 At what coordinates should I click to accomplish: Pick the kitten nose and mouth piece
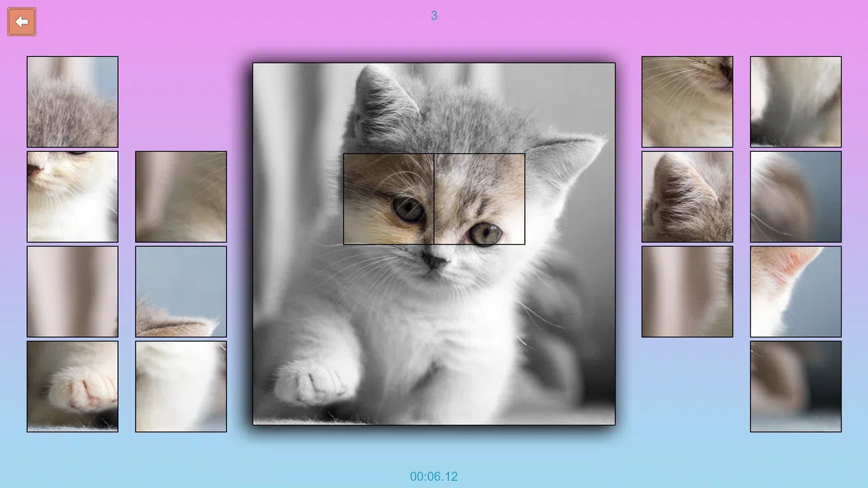click(x=73, y=197)
